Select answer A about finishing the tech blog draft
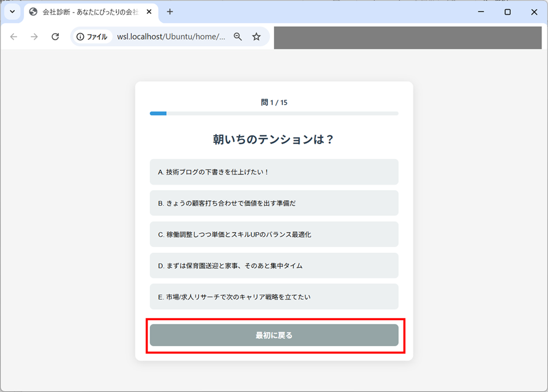 274,172
